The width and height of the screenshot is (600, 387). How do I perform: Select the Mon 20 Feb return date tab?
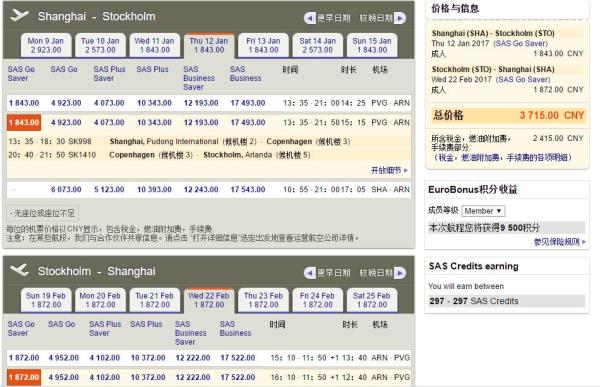click(x=100, y=300)
